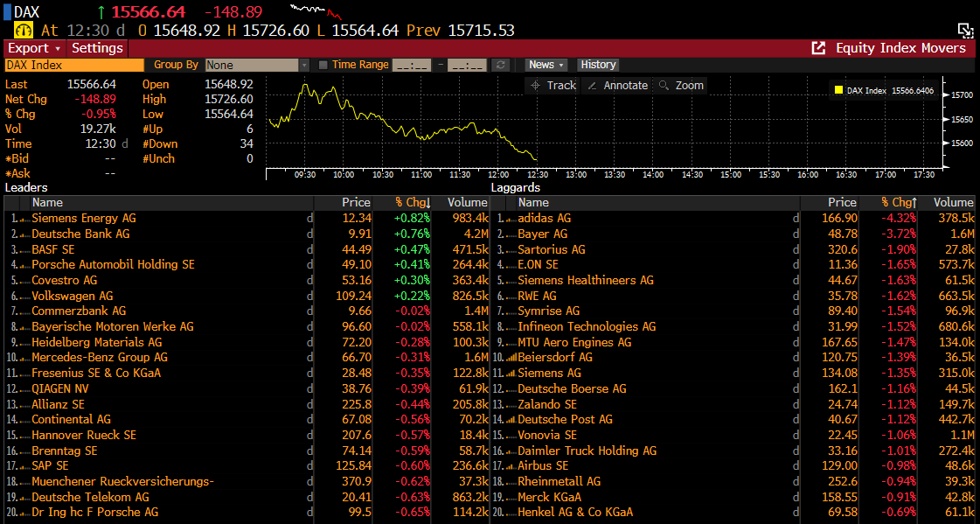Click the intraday sparkline beside the DAX price
This screenshot has width=980, height=524.
316,11
